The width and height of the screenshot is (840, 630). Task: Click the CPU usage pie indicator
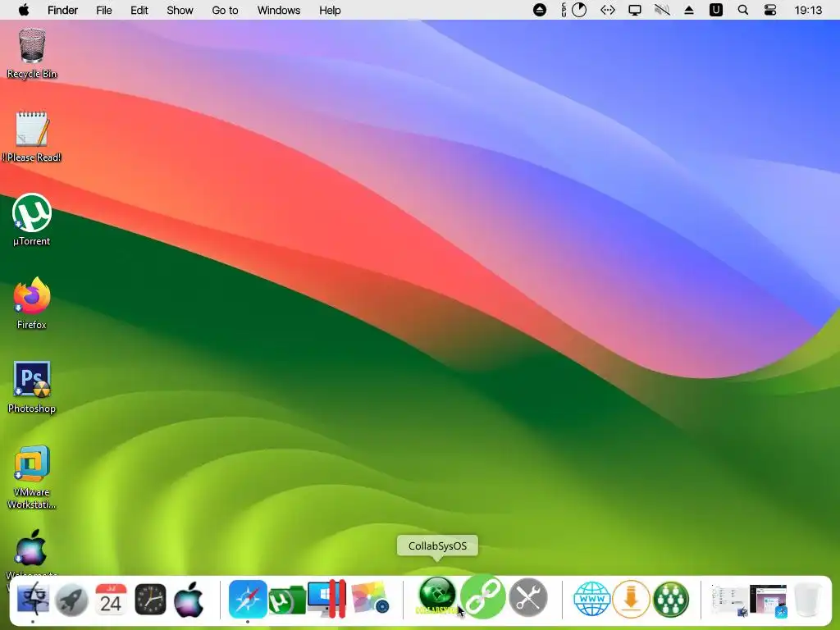coord(578,10)
